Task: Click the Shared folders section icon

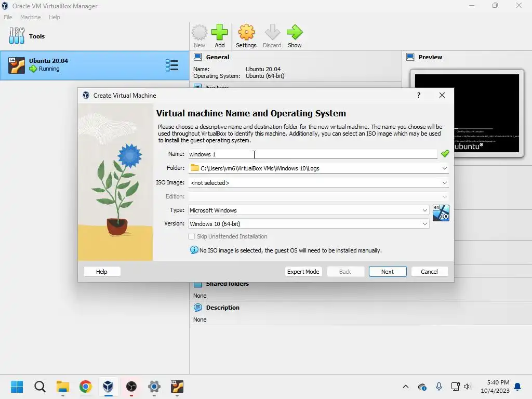Action: click(x=198, y=284)
